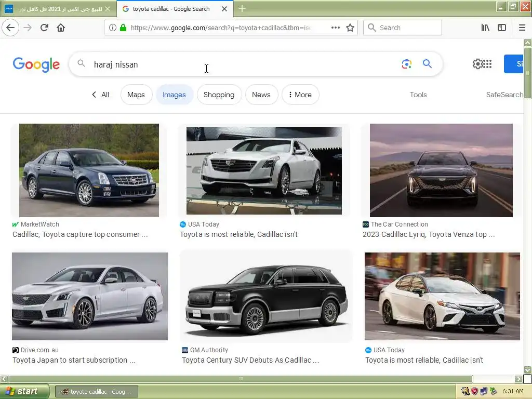Open page actions three-dot menu
Viewport: 532px width, 399px height.
click(335, 28)
